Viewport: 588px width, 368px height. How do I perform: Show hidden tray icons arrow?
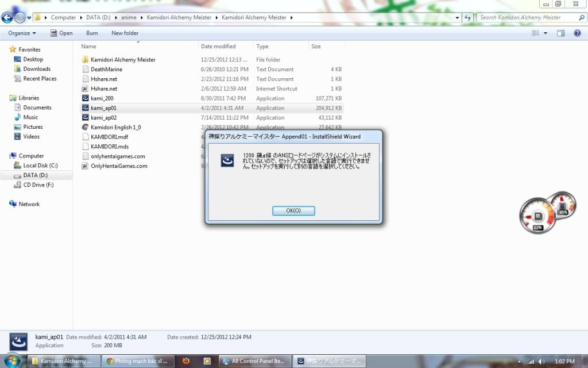(519, 362)
